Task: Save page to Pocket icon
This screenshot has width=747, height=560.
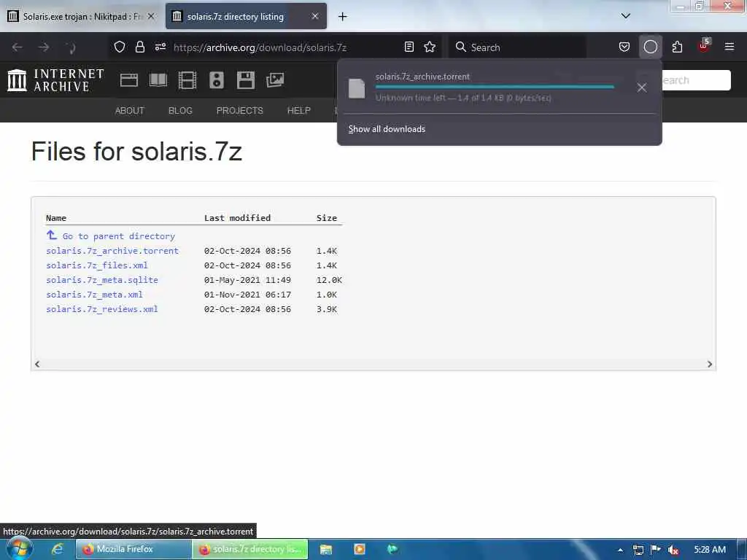Action: coord(624,47)
